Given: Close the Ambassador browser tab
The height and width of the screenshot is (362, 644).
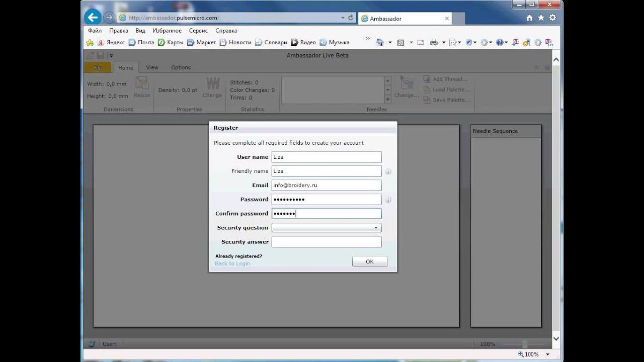Looking at the screenshot, I should (x=447, y=19).
